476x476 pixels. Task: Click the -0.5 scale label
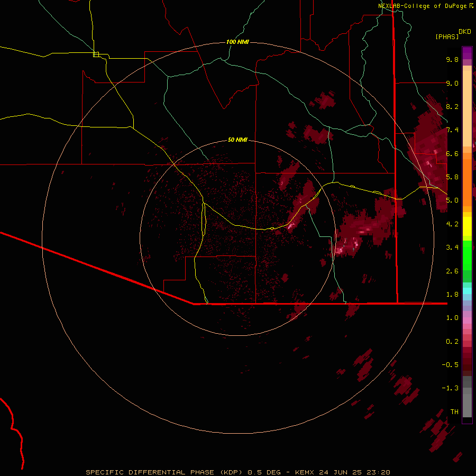450,365
